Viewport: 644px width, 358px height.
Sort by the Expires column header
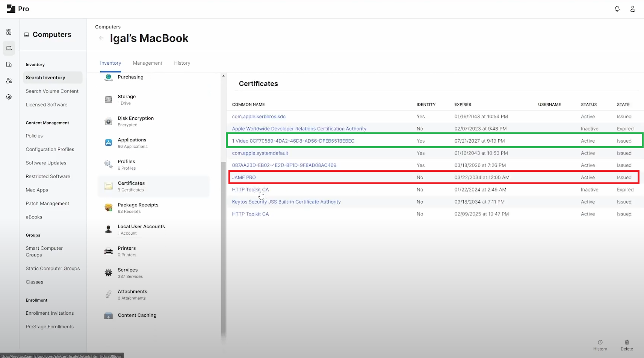click(463, 105)
